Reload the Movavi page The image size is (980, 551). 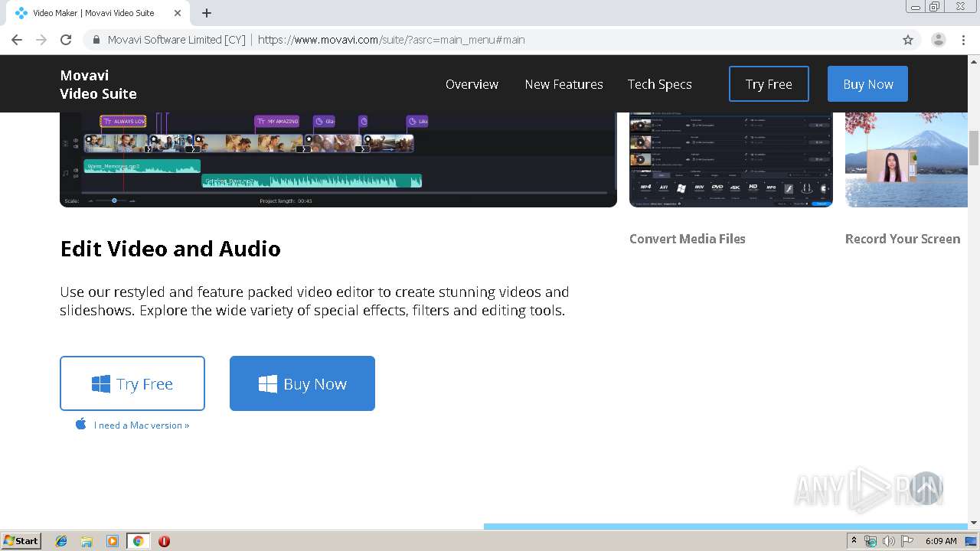pos(66,40)
